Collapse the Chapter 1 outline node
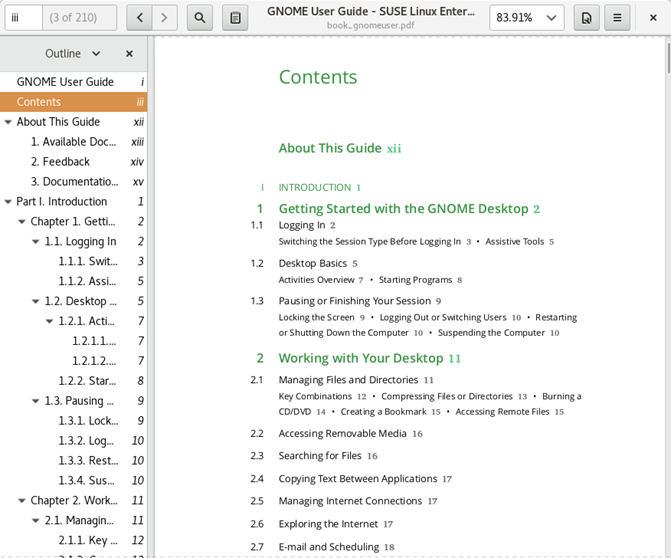Viewport: 671px width, 558px height. 21,222
